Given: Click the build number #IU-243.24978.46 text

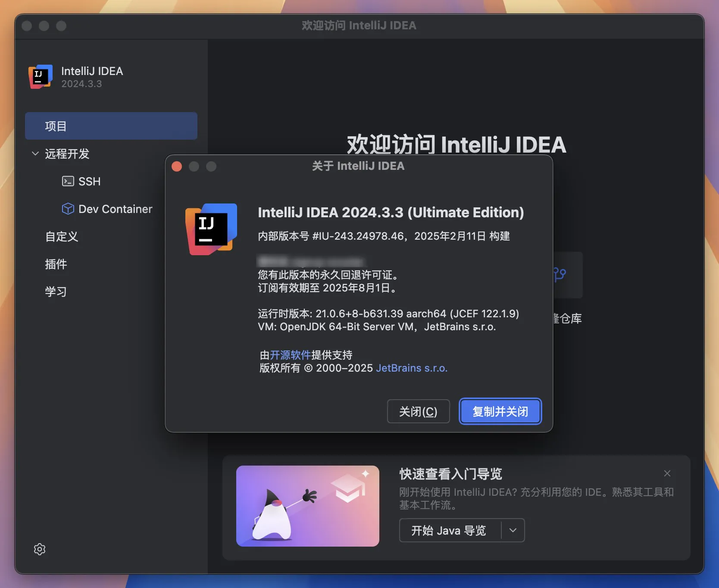Looking at the screenshot, I should pos(358,236).
